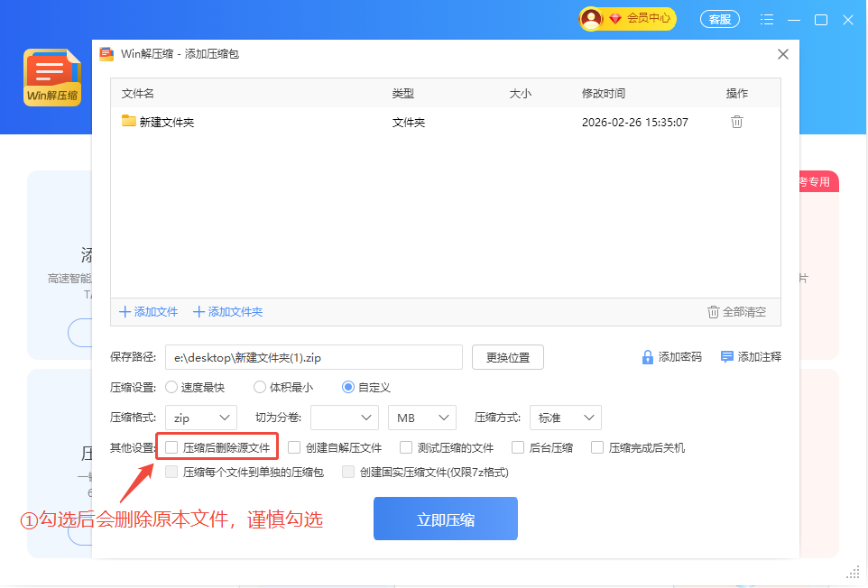Select the 速度最快 radio button
The image size is (868, 588).
click(x=171, y=388)
